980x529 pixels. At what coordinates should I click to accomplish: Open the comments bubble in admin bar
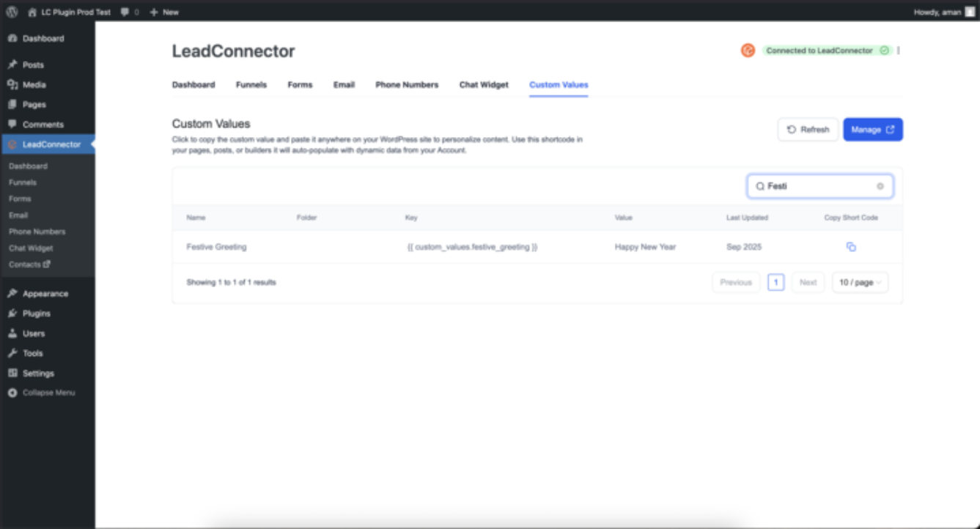point(130,12)
